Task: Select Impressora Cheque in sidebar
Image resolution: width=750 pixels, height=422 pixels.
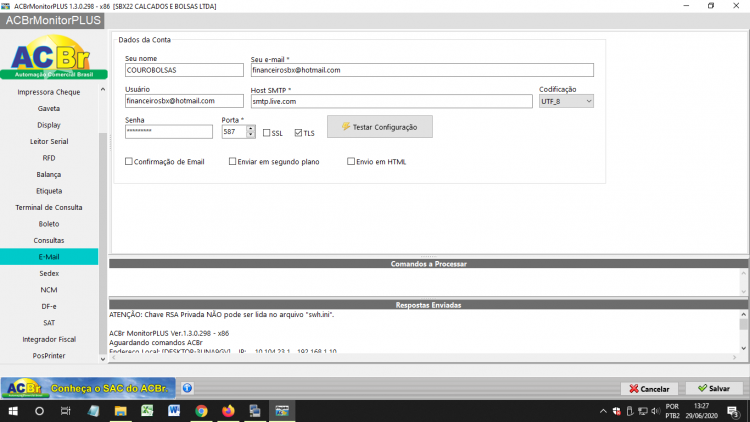Action: tap(49, 92)
